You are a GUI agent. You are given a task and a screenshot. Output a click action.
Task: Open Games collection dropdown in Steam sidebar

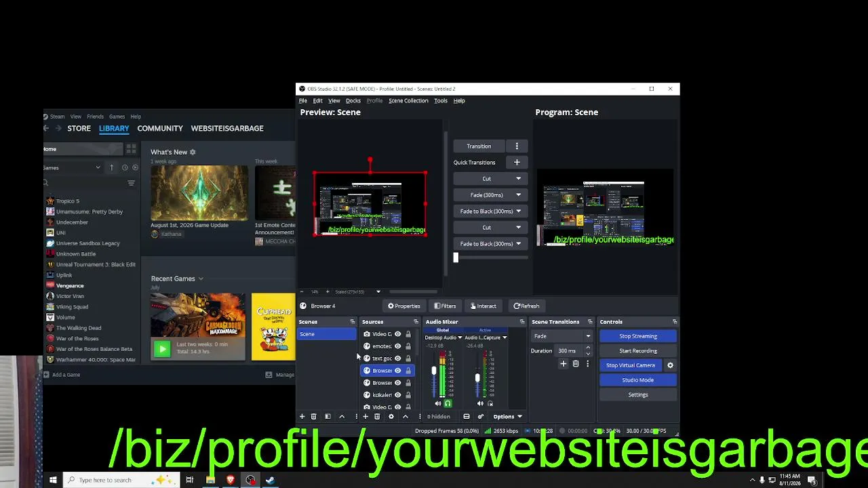point(98,167)
